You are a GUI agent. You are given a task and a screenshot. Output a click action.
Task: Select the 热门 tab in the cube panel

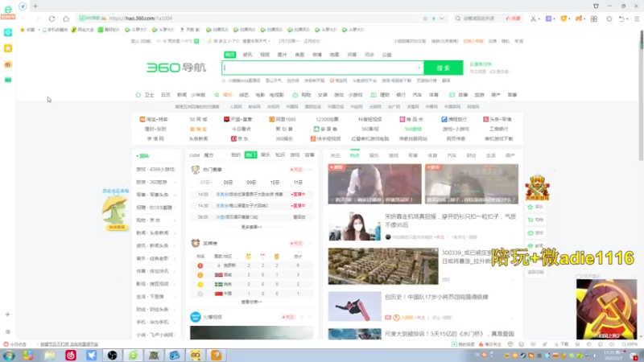(250, 154)
